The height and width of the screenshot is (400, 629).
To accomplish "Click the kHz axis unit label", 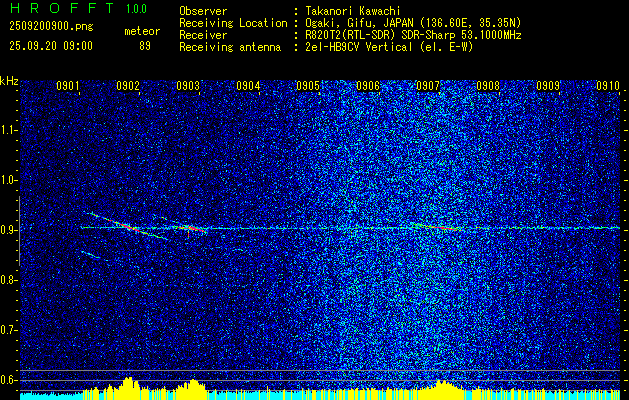I will [x=9, y=81].
